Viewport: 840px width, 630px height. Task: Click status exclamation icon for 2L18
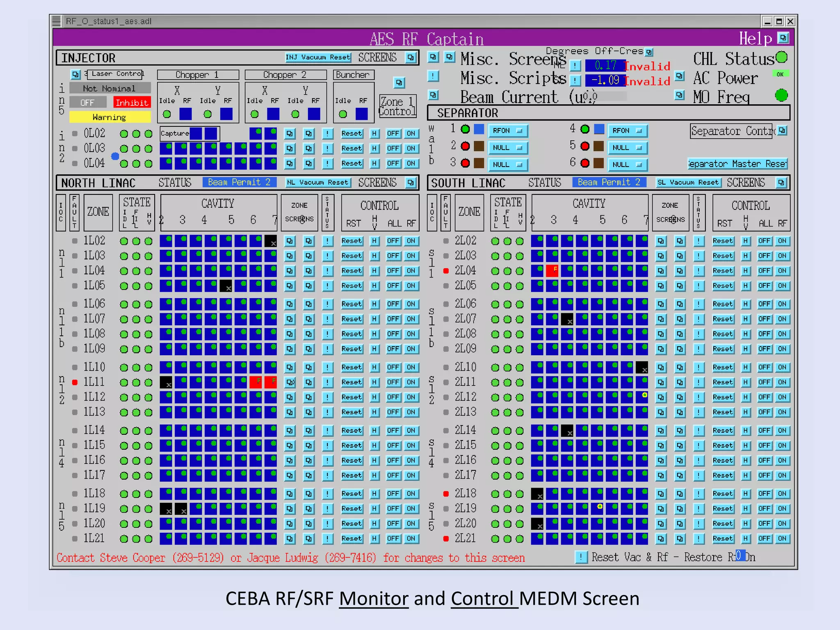[x=698, y=493]
